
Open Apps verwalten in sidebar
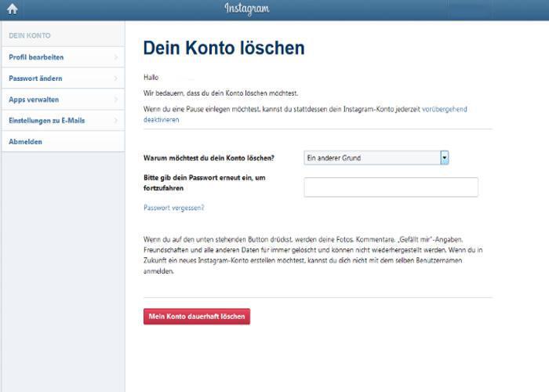[63, 100]
